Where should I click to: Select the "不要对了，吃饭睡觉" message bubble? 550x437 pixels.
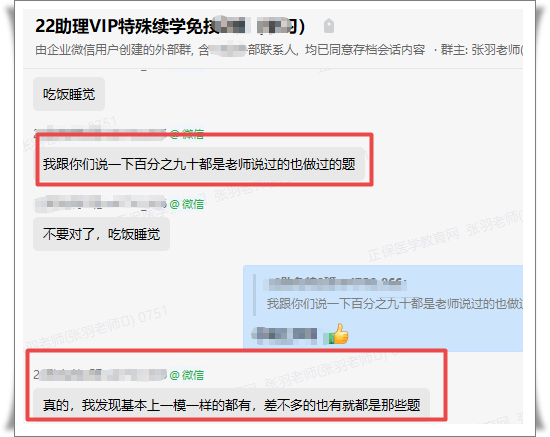point(101,234)
